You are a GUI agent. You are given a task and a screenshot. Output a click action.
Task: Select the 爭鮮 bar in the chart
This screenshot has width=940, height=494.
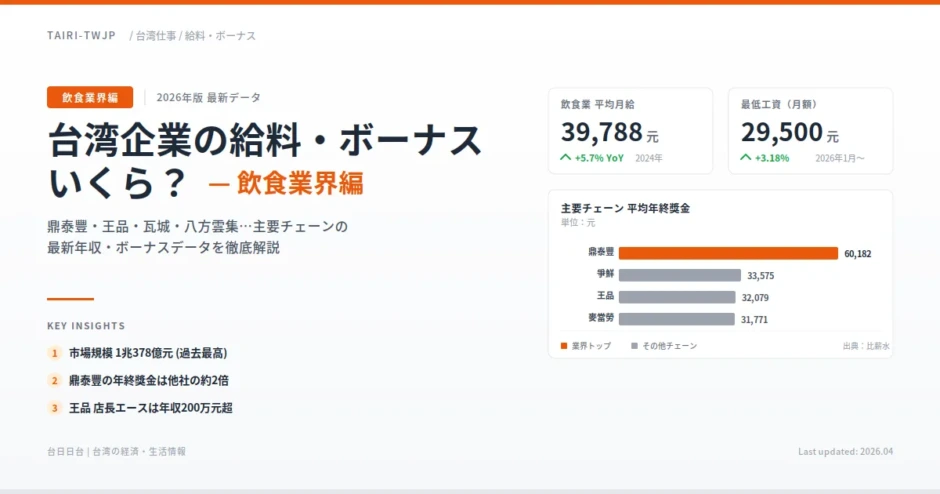680,275
